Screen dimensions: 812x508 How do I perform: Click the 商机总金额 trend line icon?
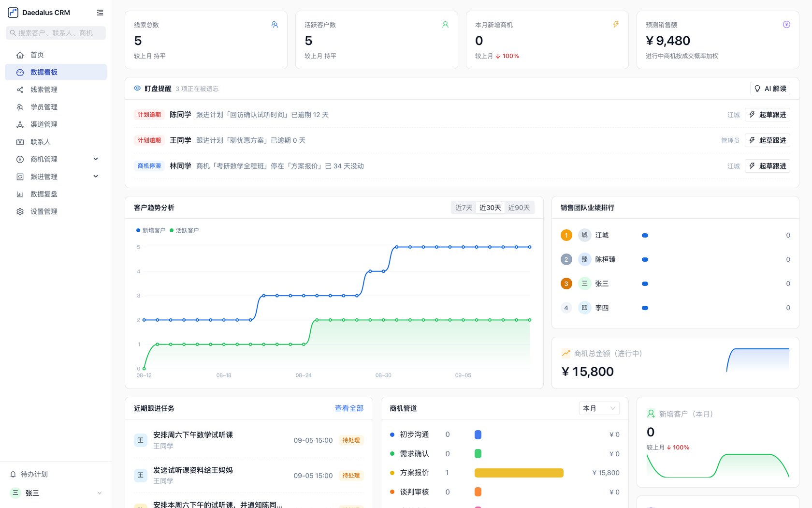(x=565, y=353)
